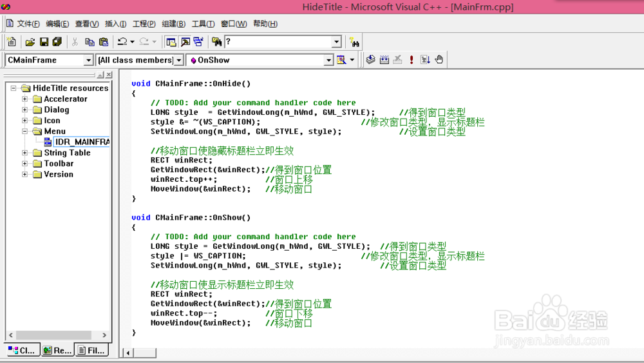Click the CMainFrame::OnShow() function line
This screenshot has height=363, width=644.
[191, 217]
